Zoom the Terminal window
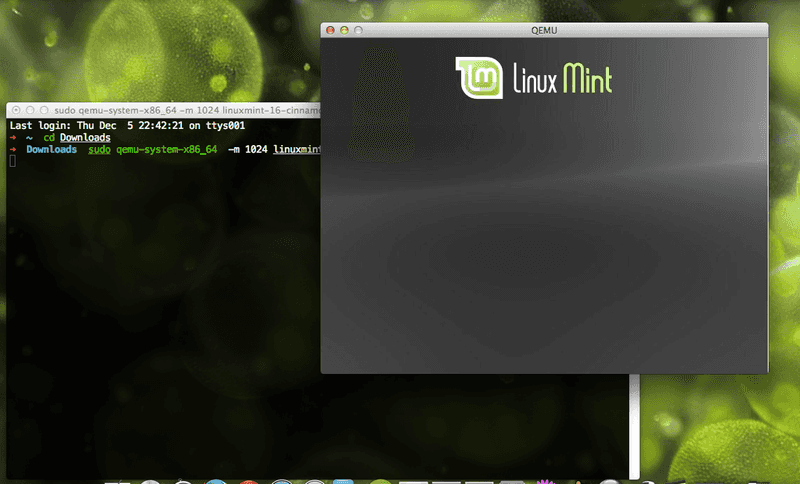The height and width of the screenshot is (484, 800). coord(44,110)
